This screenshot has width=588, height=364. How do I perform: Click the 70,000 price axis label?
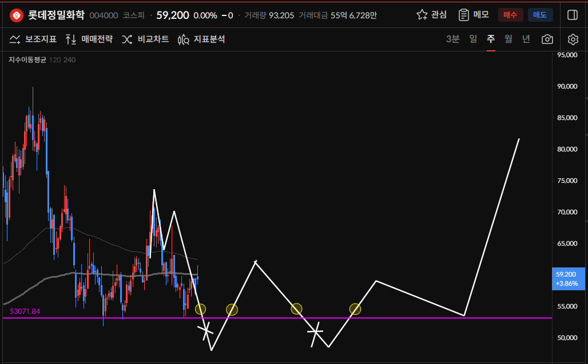point(567,212)
